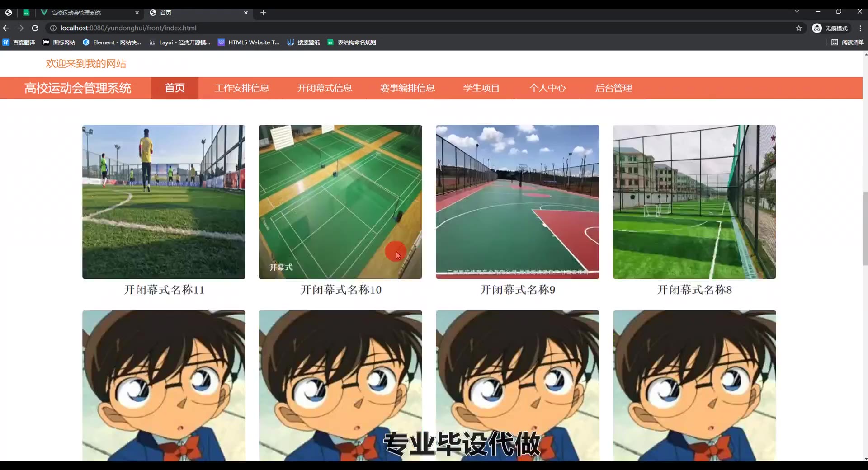Open 后台管理 navigation item
Viewport: 868px width, 470px height.
click(x=613, y=88)
